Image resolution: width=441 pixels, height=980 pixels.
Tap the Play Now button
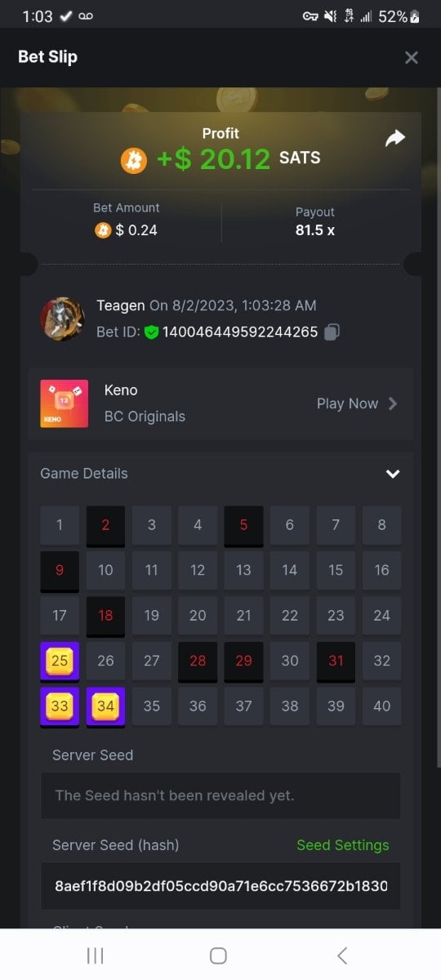(357, 403)
